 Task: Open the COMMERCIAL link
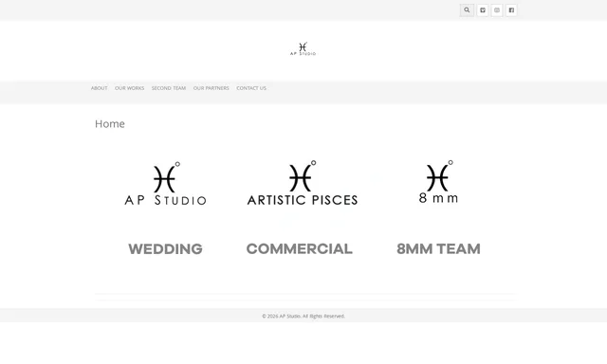click(300, 248)
